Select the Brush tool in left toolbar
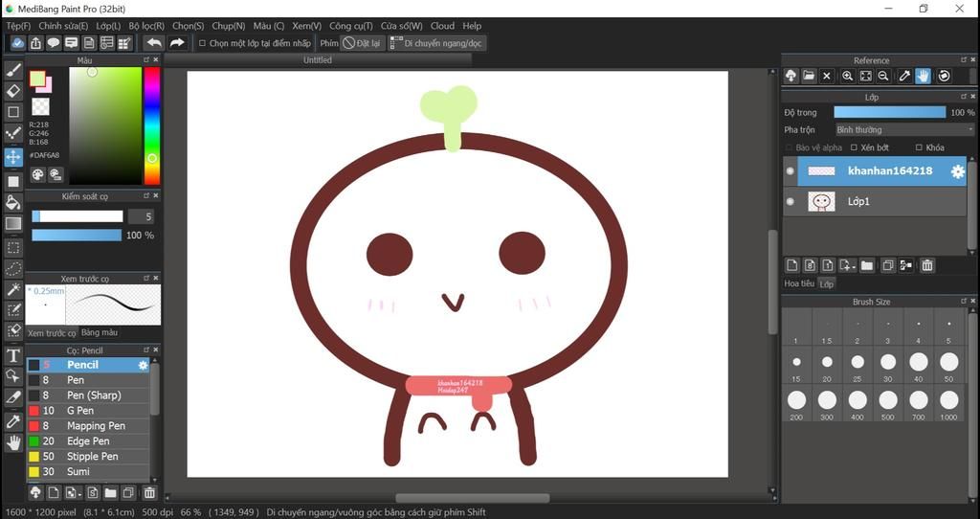 tap(13, 70)
